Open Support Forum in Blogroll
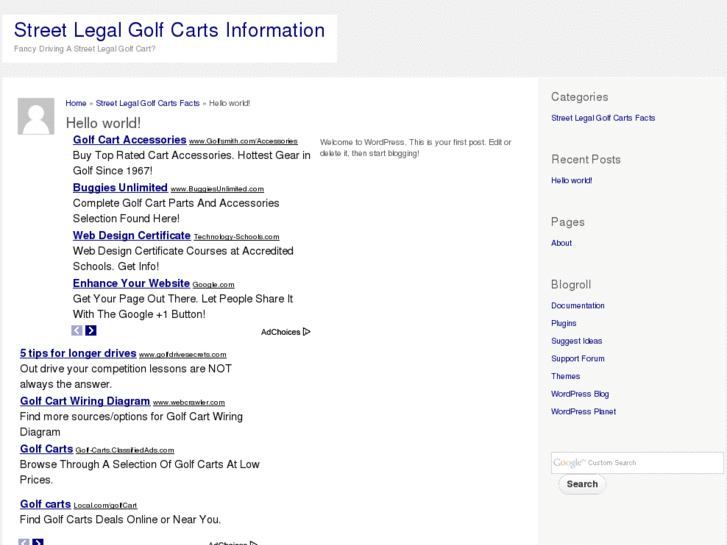Image resolution: width=727 pixels, height=545 pixels. (578, 359)
